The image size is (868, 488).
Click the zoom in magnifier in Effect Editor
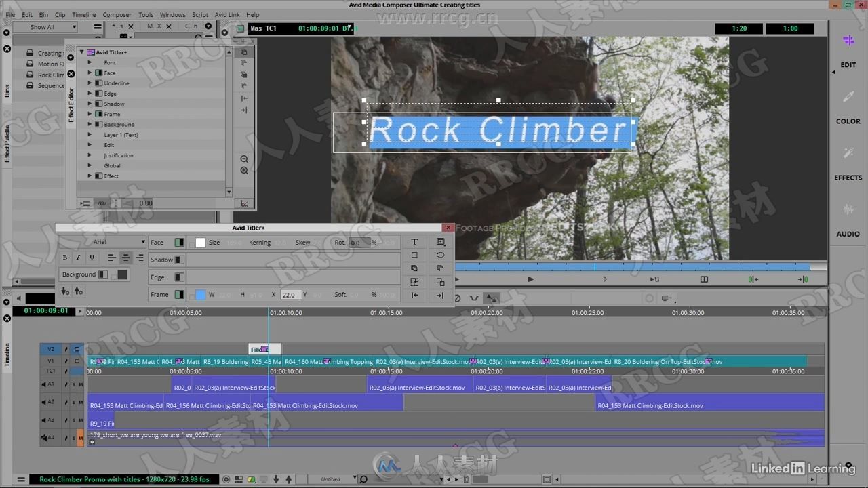pyautogui.click(x=244, y=171)
